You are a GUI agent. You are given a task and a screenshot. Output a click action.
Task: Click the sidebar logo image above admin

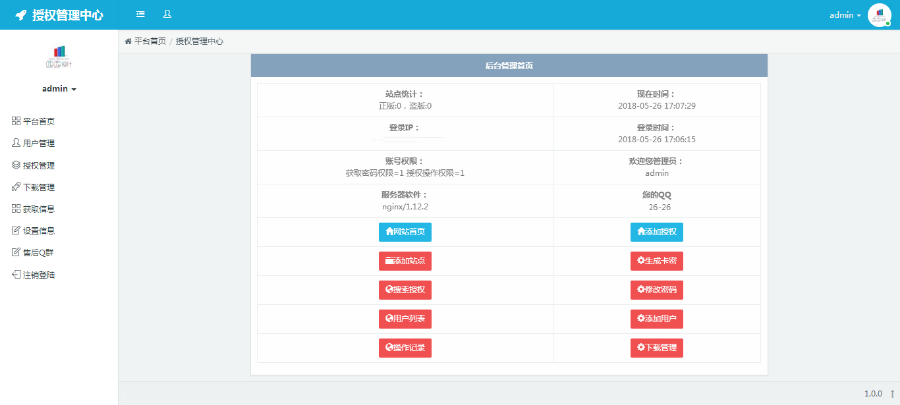point(59,56)
